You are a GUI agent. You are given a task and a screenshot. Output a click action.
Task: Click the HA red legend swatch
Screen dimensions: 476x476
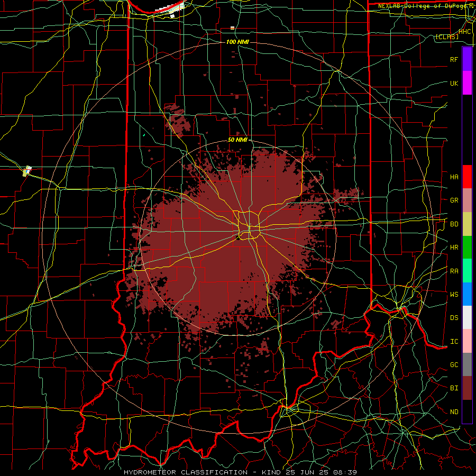(x=467, y=177)
